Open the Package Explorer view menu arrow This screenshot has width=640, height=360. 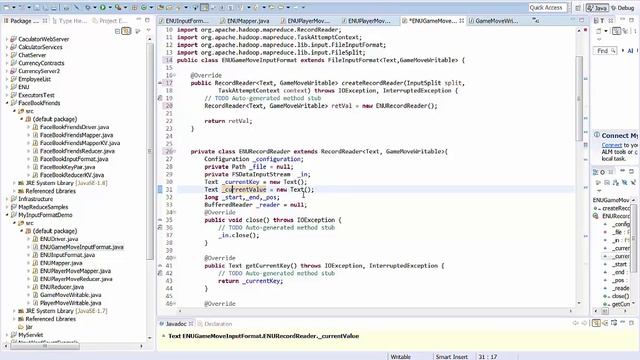pos(149,30)
